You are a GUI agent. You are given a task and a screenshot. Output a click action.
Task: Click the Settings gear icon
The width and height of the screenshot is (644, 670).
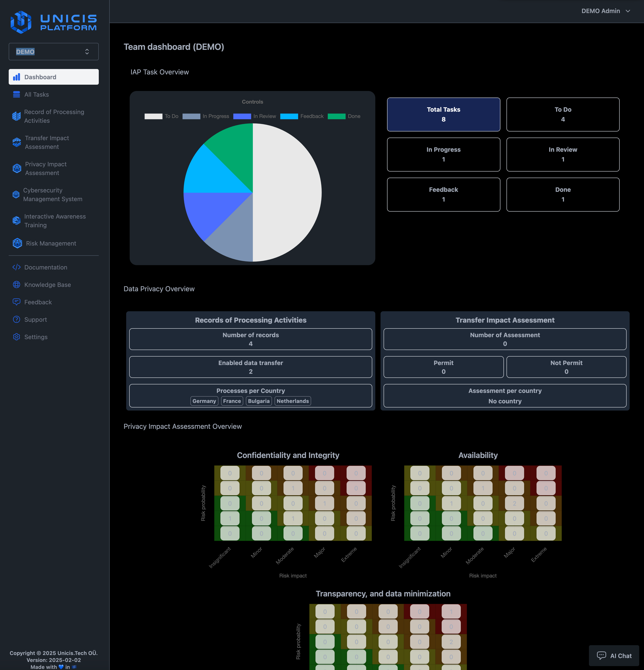[16, 337]
